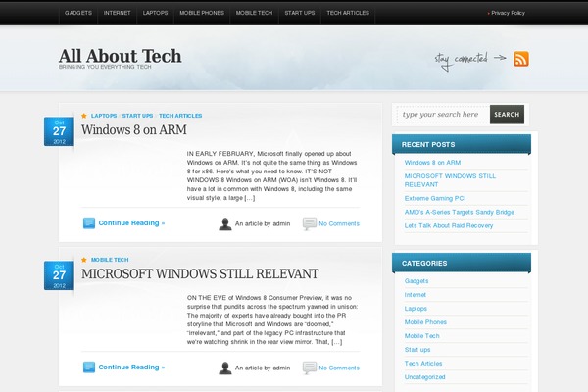The width and height of the screenshot is (588, 392).
Task: Open recent post MICROSOFT WINDOWS STILL RELEVANT in sidebar
Action: (x=450, y=180)
